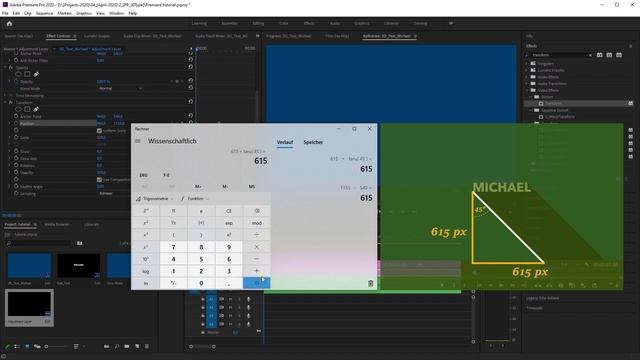Filter Effects by YUV effects icon
Viewport: 640px width, 360px height.
[619, 55]
